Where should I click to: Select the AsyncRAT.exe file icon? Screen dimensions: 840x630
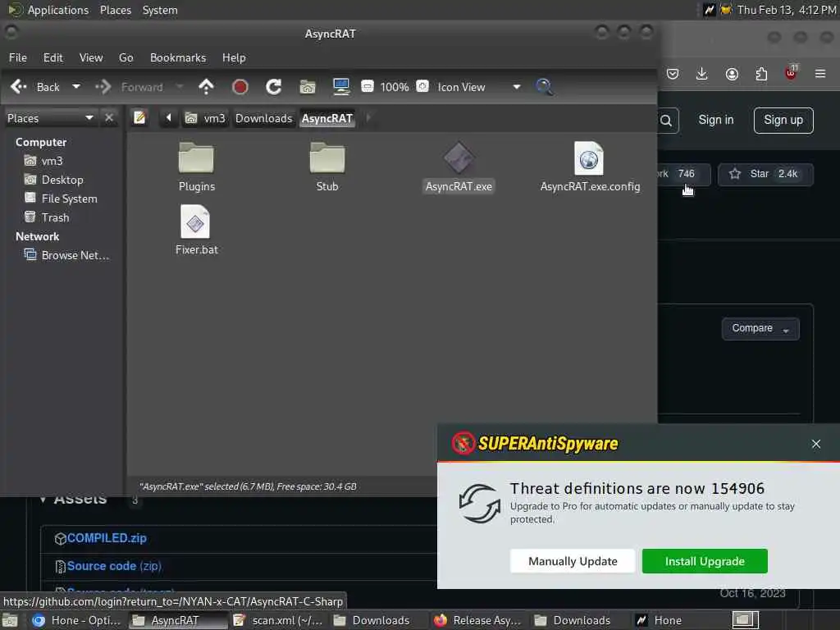click(x=459, y=158)
